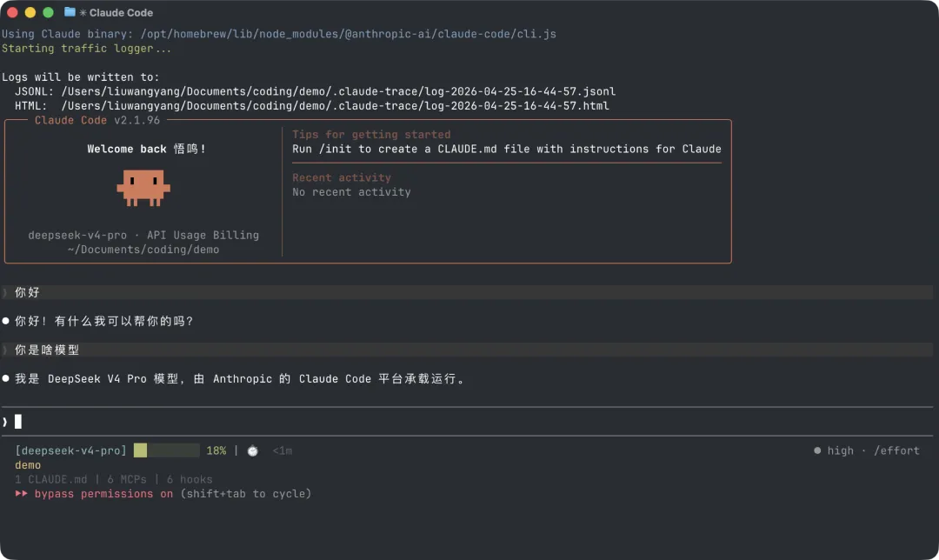Click the bullet before the DeepSeek V4 Pro reply
939x560 pixels.
5,378
